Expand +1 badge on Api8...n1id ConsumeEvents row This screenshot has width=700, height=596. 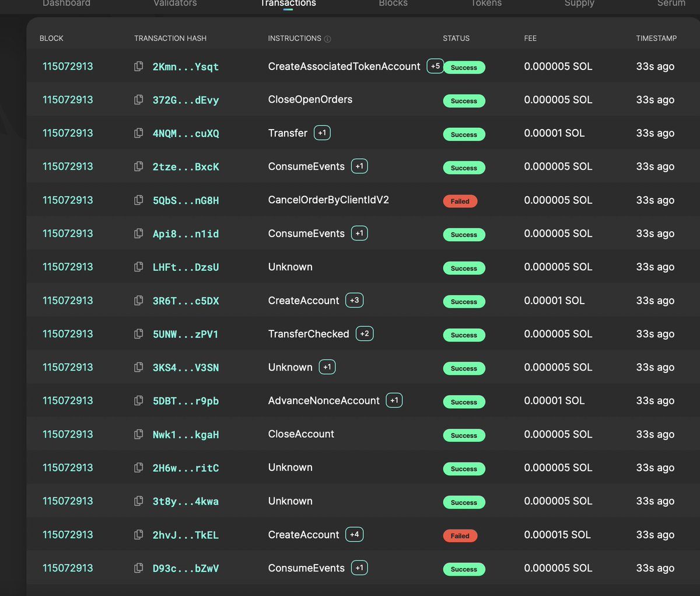359,233
